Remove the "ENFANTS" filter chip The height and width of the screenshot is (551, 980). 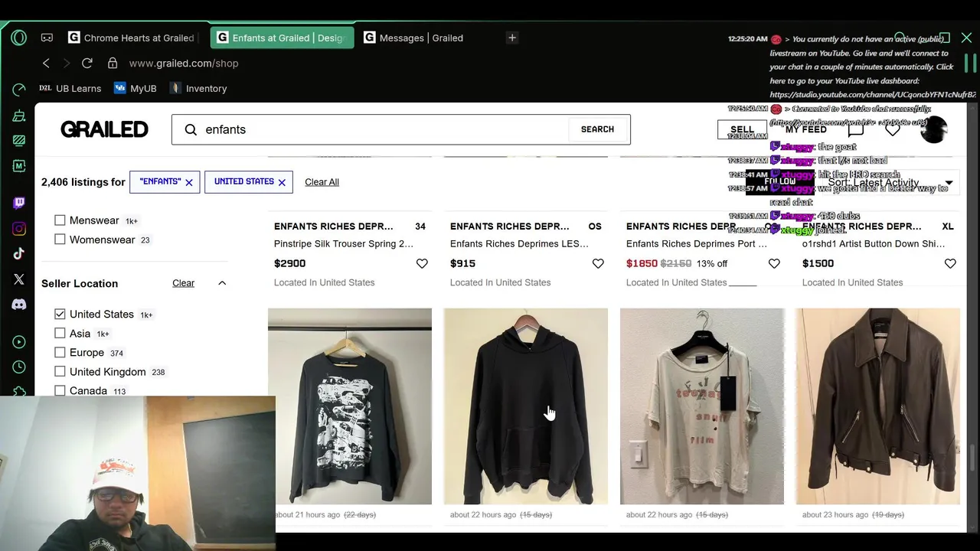click(x=189, y=182)
